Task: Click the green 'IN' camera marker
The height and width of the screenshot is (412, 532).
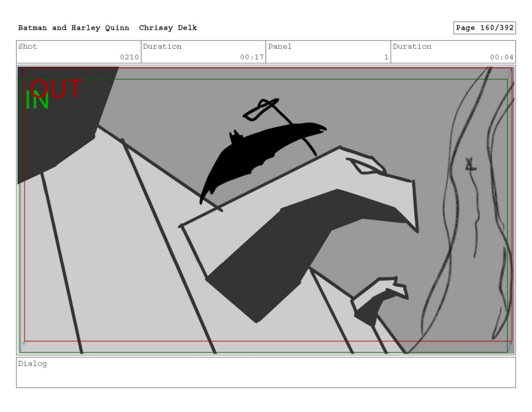Action: click(37, 100)
